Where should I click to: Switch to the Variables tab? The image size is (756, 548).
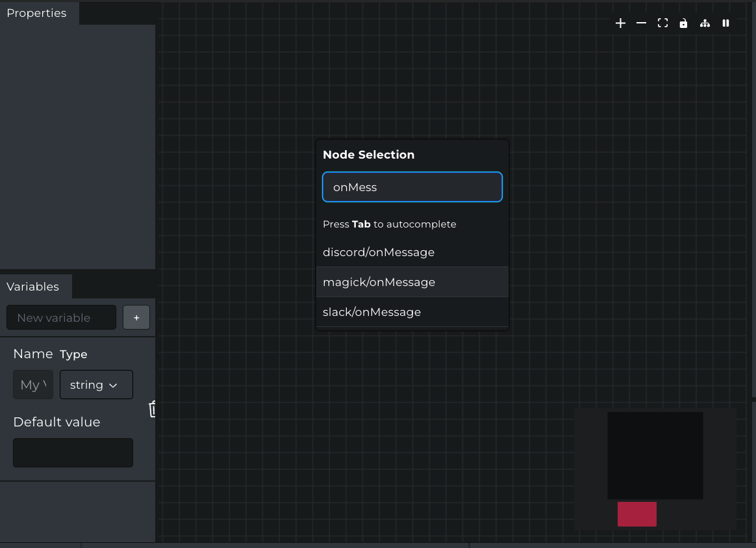(x=31, y=286)
